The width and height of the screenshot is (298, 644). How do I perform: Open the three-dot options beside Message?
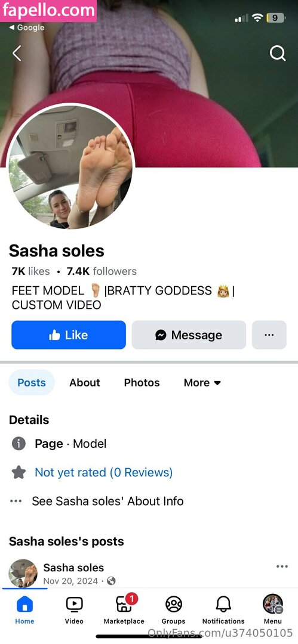(269, 335)
